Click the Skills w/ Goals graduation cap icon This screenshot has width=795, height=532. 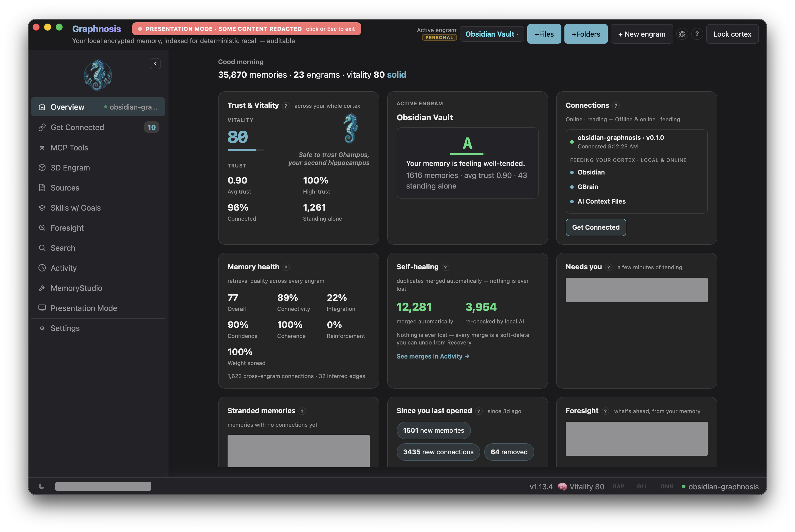[x=42, y=208]
